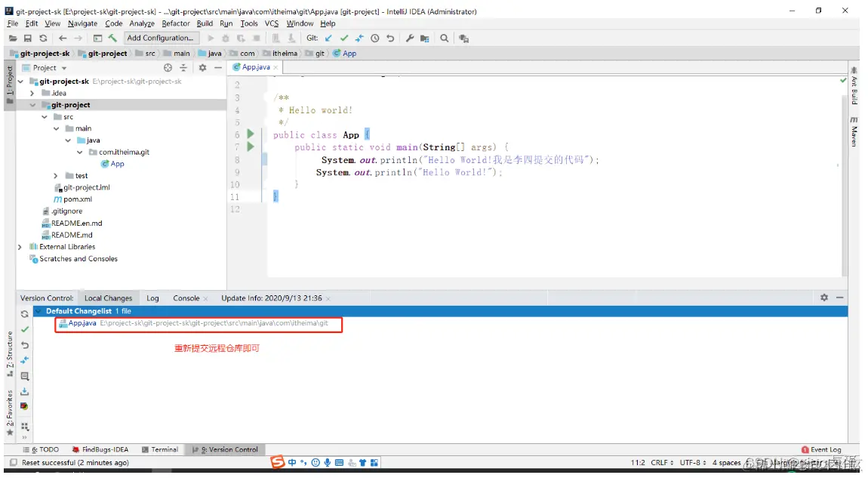Viewport: 868px width, 478px height.
Task: Open the 6: TODO tool window
Action: pos(41,450)
